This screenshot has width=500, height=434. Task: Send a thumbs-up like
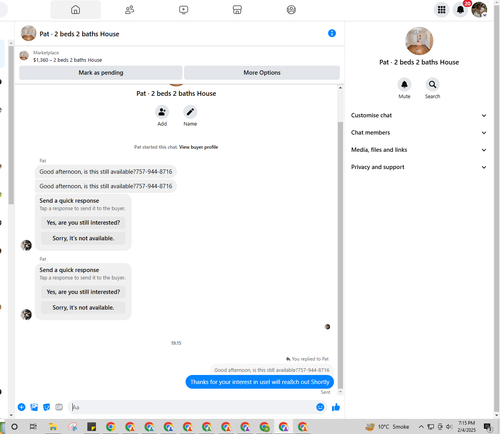336,407
